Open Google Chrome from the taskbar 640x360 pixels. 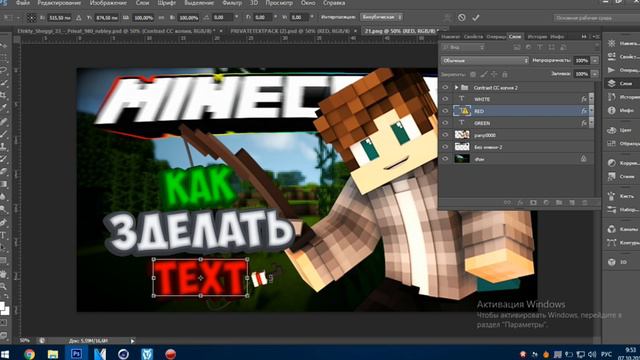click(29, 354)
